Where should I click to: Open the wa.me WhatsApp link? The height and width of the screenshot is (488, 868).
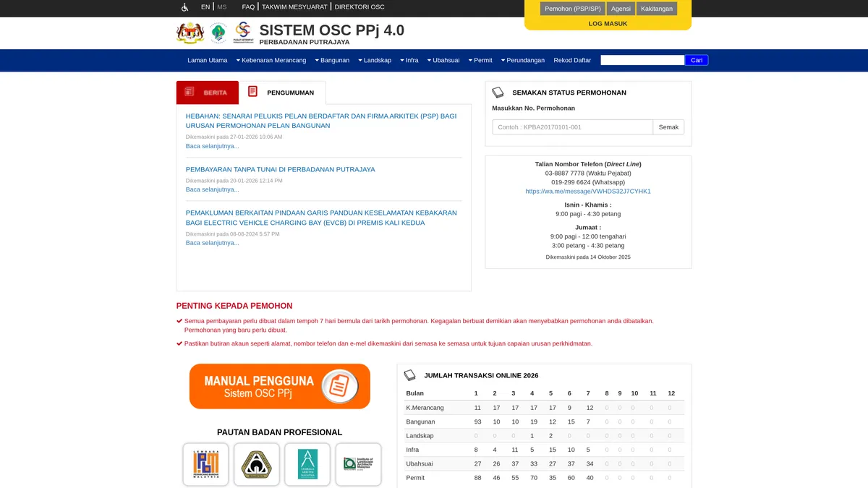(588, 192)
